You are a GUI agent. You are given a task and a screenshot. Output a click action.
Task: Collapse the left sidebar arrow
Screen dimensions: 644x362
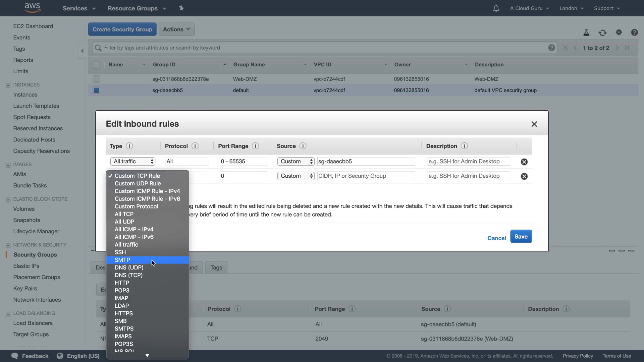82,51
